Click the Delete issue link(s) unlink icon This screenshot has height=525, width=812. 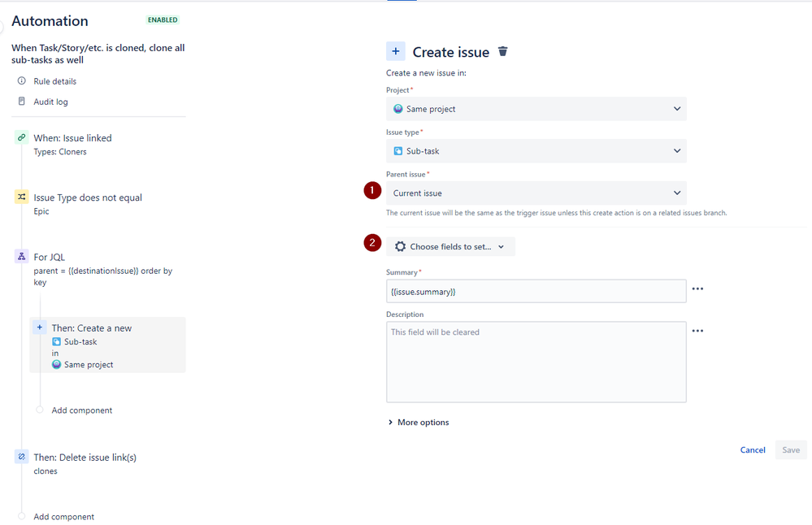click(x=22, y=457)
